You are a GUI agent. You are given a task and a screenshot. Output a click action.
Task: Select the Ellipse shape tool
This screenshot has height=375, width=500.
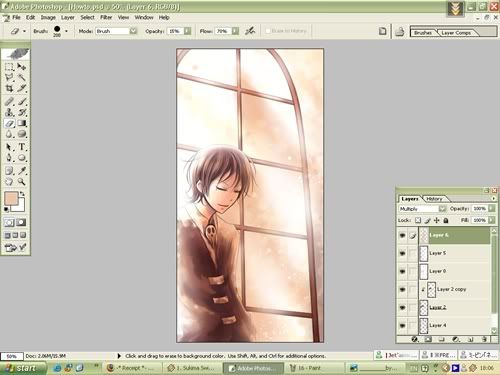22,158
